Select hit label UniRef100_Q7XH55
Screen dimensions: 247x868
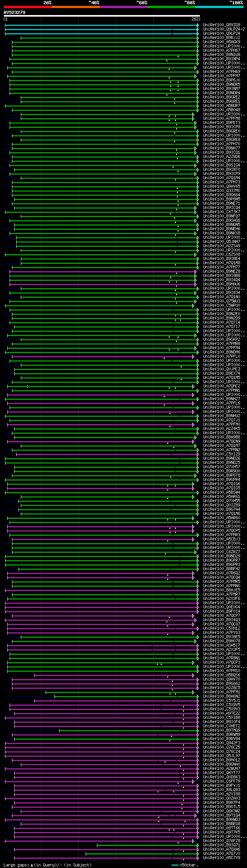coord(222,501)
